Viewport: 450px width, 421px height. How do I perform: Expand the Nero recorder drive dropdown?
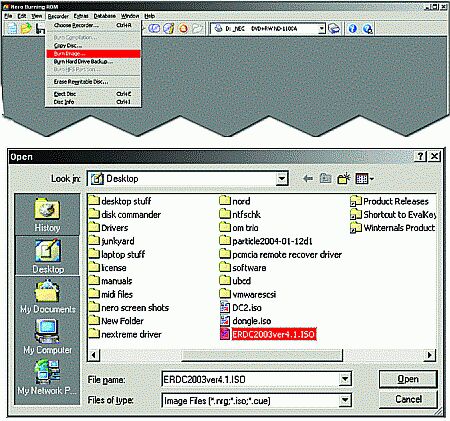pyautogui.click(x=321, y=29)
